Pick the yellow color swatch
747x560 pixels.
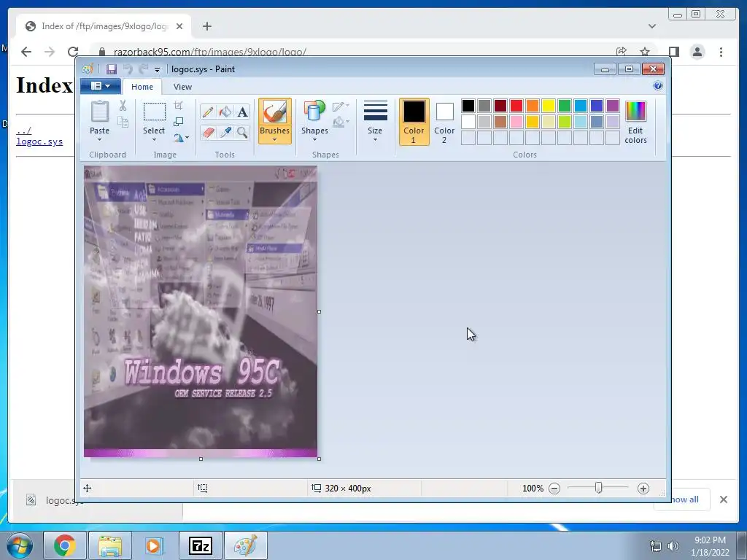click(549, 106)
